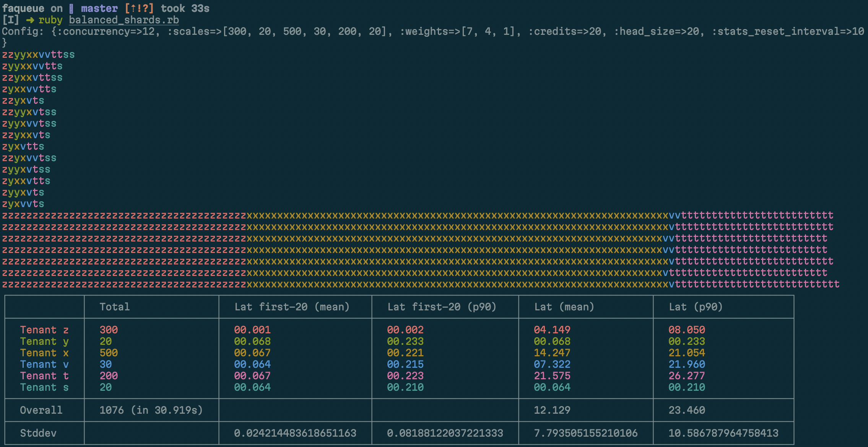The image size is (868, 447).
Task: Click the Lat (p90) column header
Action: 696,307
